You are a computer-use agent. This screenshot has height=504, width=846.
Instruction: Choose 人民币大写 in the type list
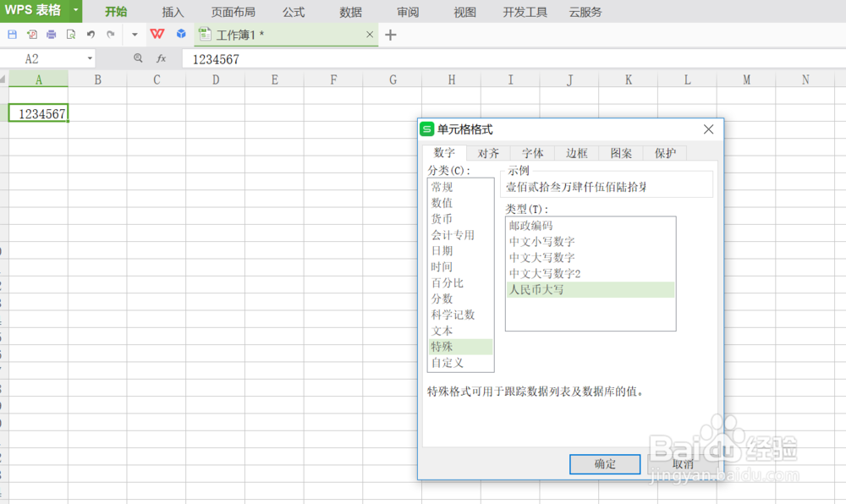591,289
